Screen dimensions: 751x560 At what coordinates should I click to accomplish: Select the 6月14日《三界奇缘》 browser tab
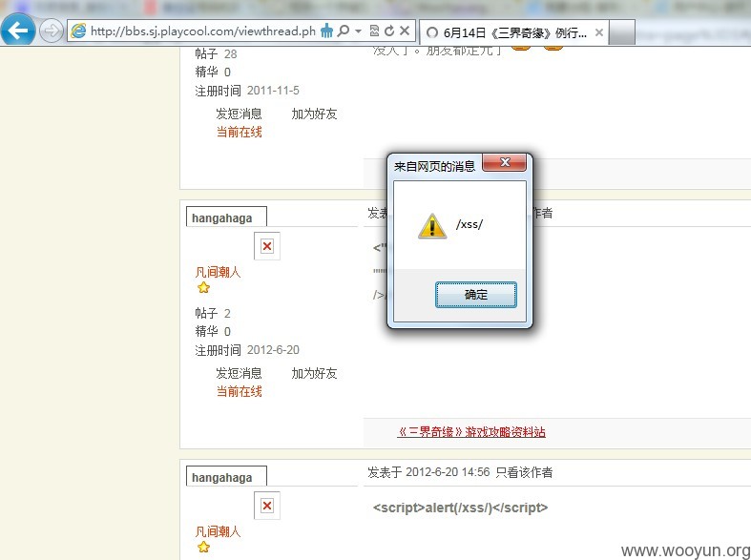tap(514, 32)
